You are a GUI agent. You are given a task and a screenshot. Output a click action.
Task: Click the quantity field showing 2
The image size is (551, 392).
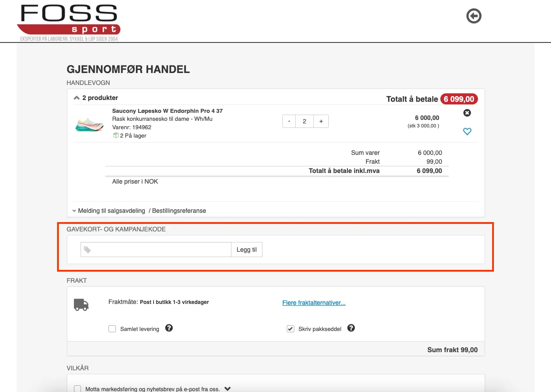coord(304,121)
